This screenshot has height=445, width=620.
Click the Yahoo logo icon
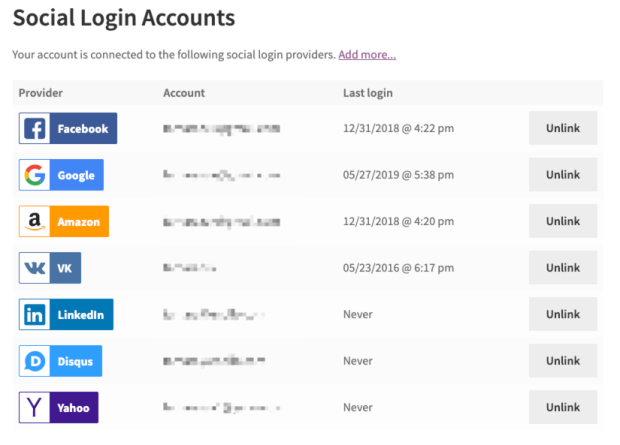pyautogui.click(x=35, y=407)
